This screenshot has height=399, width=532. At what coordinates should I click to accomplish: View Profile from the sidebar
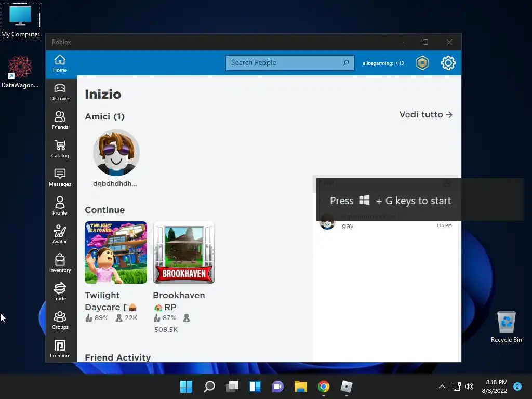pos(60,206)
